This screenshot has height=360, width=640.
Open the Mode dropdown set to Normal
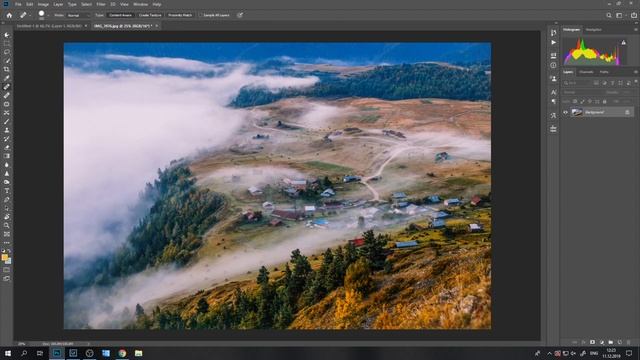coord(78,15)
